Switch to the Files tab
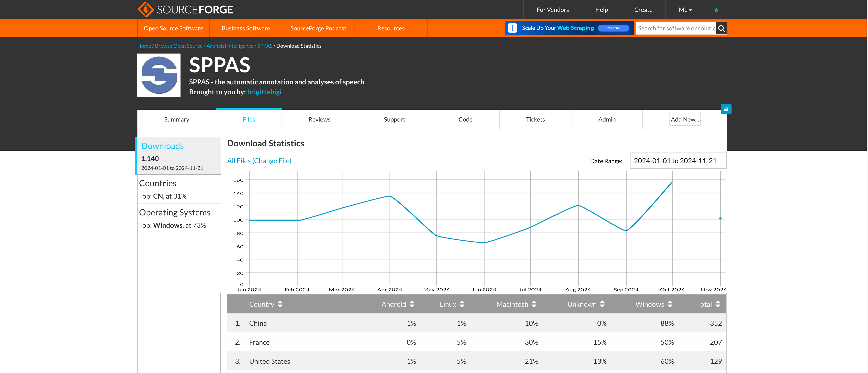Screen dimensions: 868x373 click(249, 119)
